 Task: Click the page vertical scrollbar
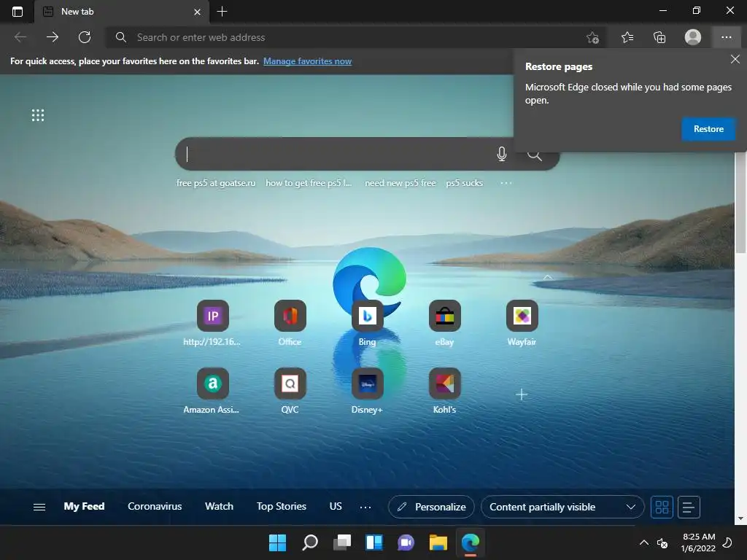[x=740, y=203]
